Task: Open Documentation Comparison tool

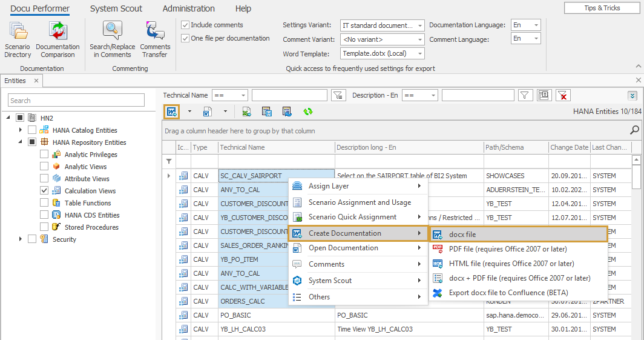Action: (x=57, y=39)
